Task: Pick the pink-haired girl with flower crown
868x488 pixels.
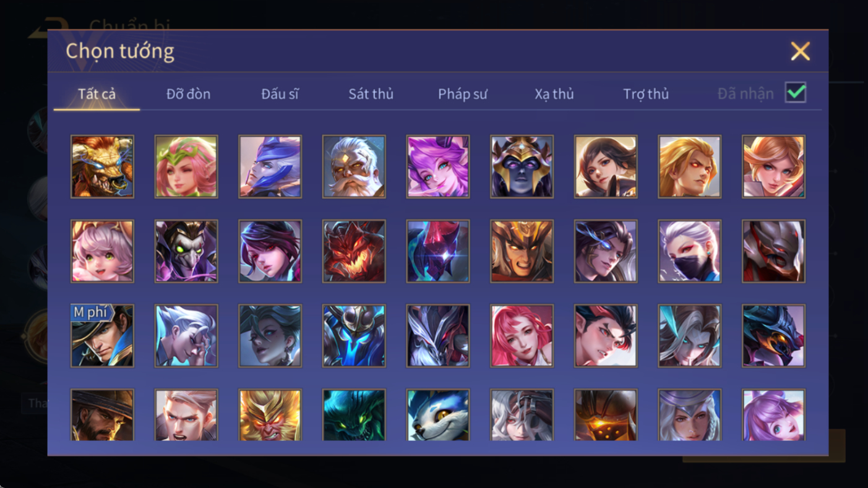Action: (186, 167)
